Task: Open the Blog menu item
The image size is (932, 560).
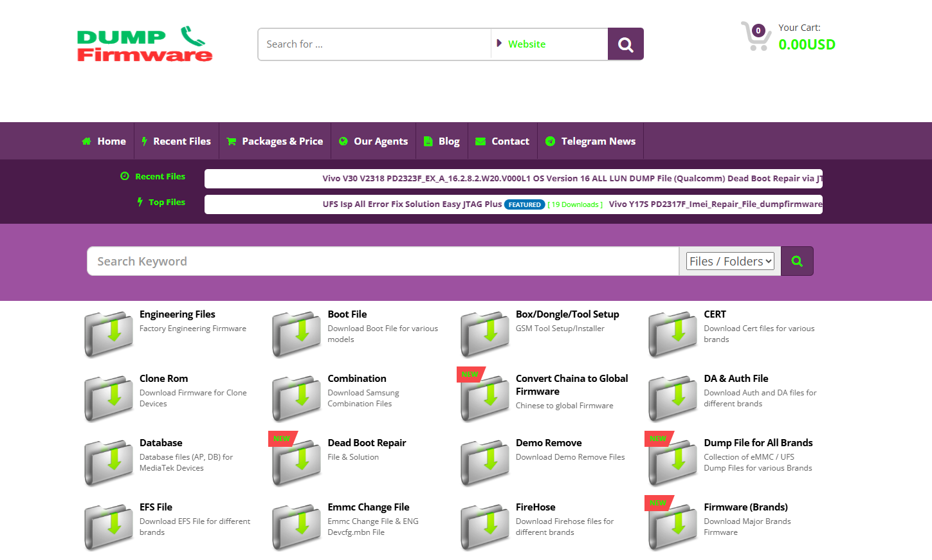Action: click(442, 141)
